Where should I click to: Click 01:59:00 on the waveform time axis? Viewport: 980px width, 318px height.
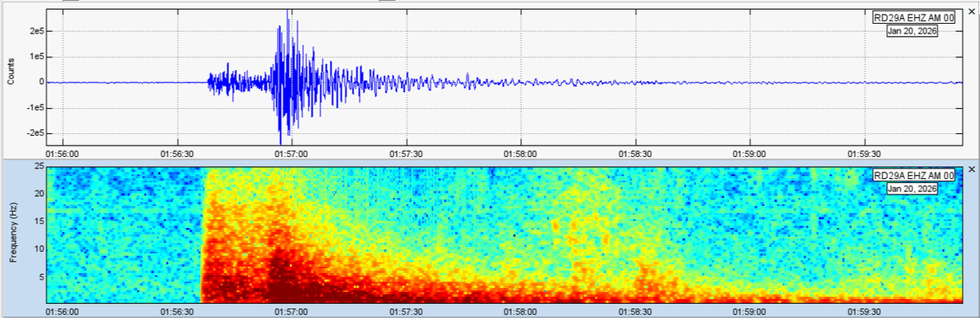click(x=750, y=153)
